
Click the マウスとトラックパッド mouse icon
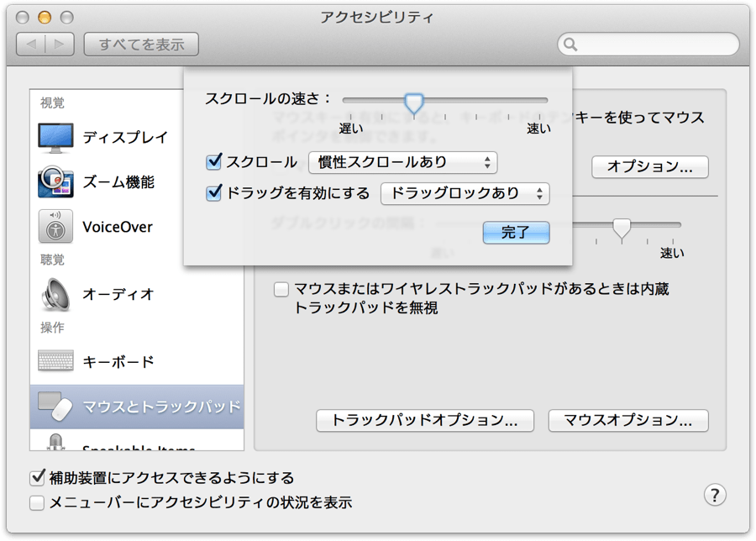(x=55, y=406)
